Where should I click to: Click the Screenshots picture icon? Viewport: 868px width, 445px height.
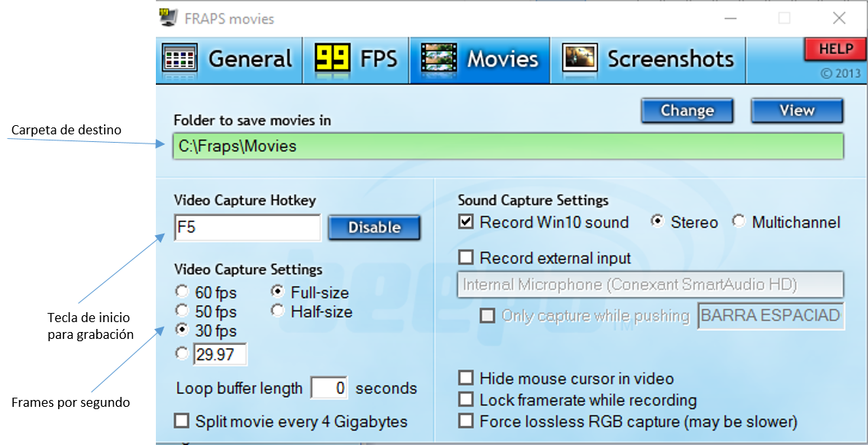(579, 59)
